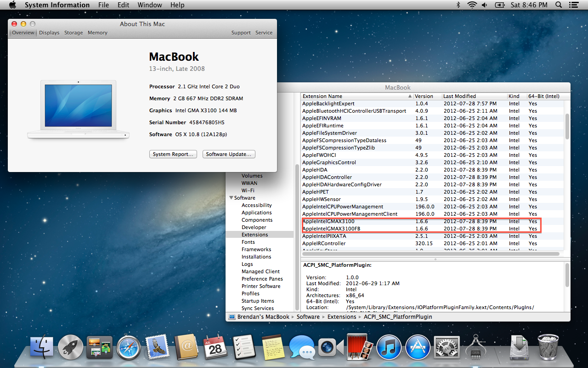
Task: Click the extensions list horizontal scrollbar
Action: 430,253
